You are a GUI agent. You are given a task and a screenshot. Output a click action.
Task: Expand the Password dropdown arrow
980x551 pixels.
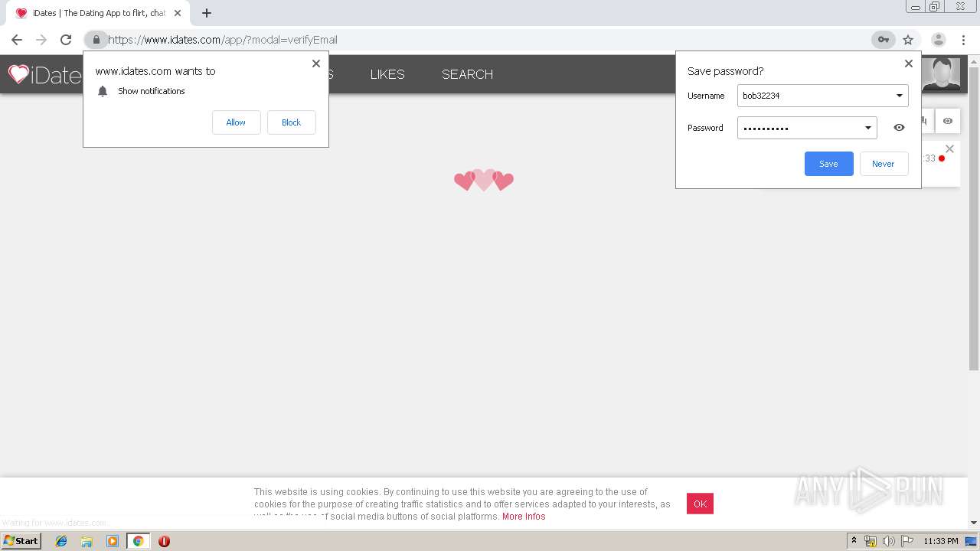tap(868, 128)
